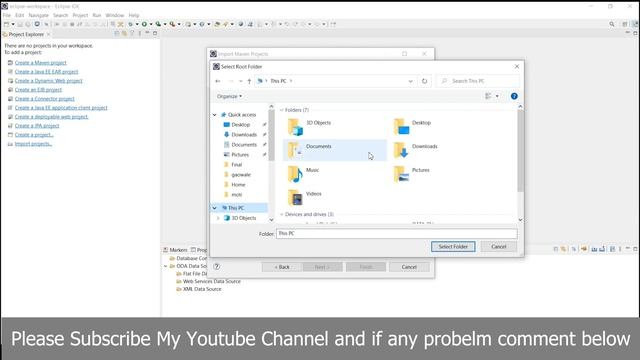The image size is (640, 360).
Task: Click Create a Java EE EAR project
Action: [x=46, y=72]
